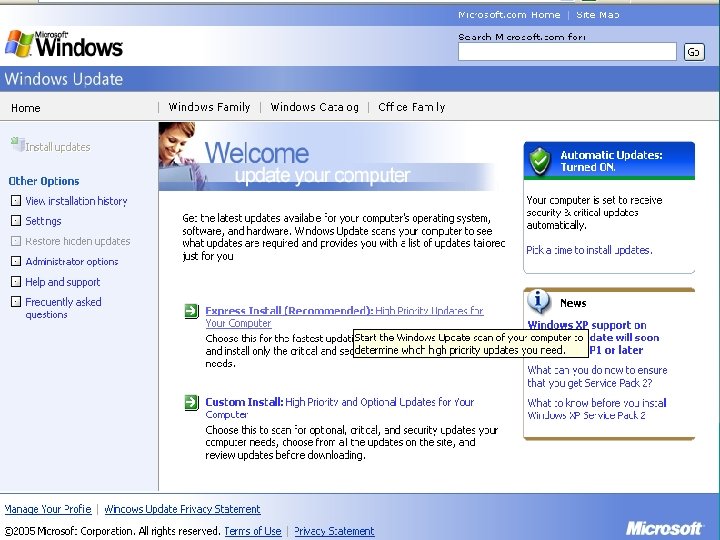The height and width of the screenshot is (540, 720).
Task: Click the Windows Update banner title
Action: [x=64, y=79]
